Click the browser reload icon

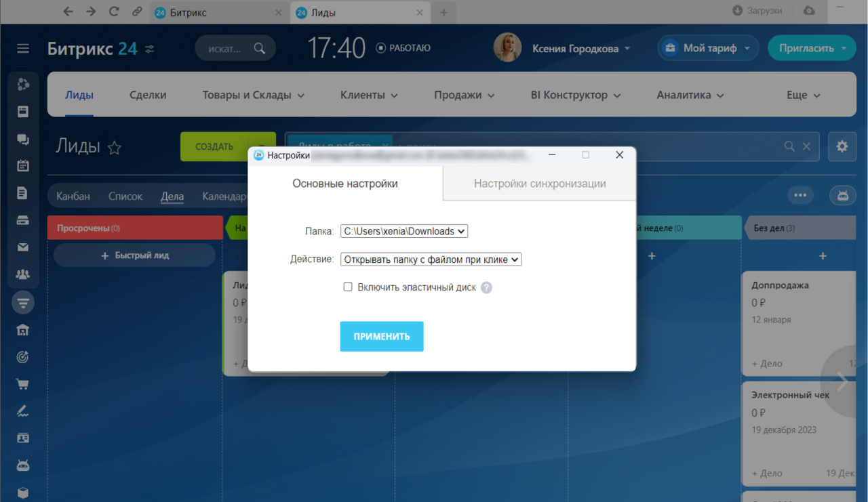pyautogui.click(x=114, y=12)
